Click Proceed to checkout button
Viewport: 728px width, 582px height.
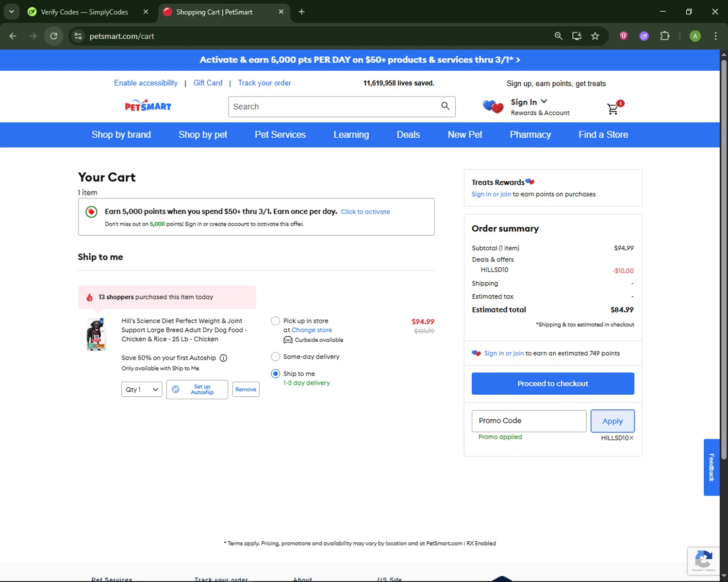point(553,384)
